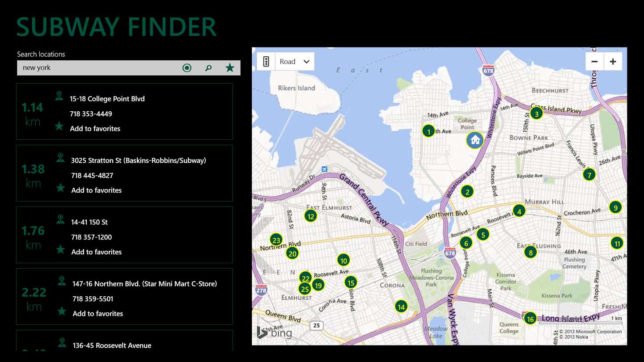Select map pin number 14
Image resolution: width=644 pixels, height=362 pixels.
tap(401, 307)
